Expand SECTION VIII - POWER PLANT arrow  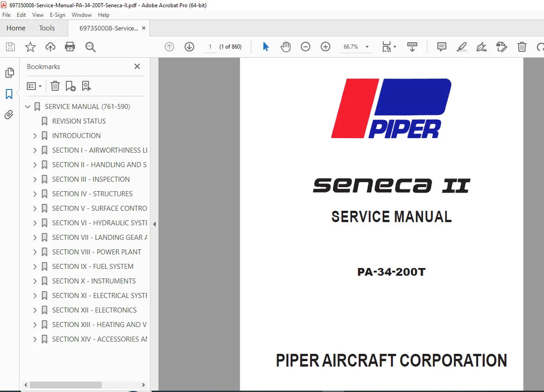35,252
